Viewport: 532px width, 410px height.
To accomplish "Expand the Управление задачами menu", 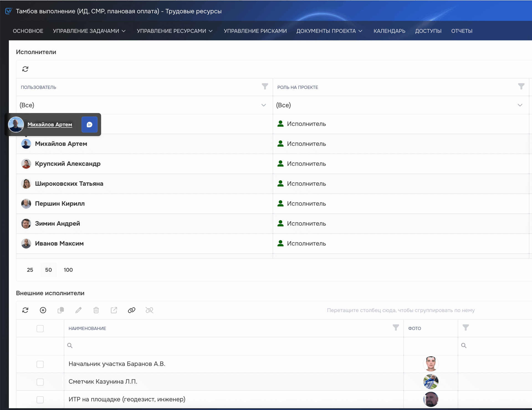I will (89, 31).
